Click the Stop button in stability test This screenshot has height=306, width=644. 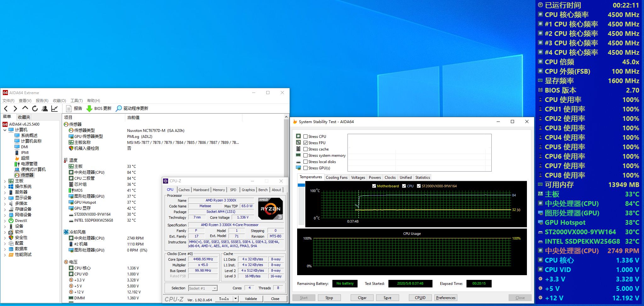click(x=329, y=297)
